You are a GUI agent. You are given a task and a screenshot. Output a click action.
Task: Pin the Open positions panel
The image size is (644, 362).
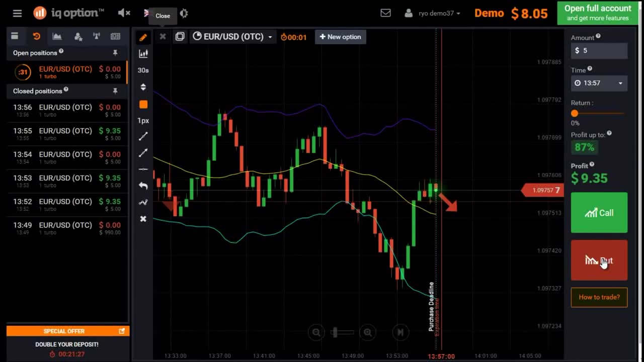(115, 53)
